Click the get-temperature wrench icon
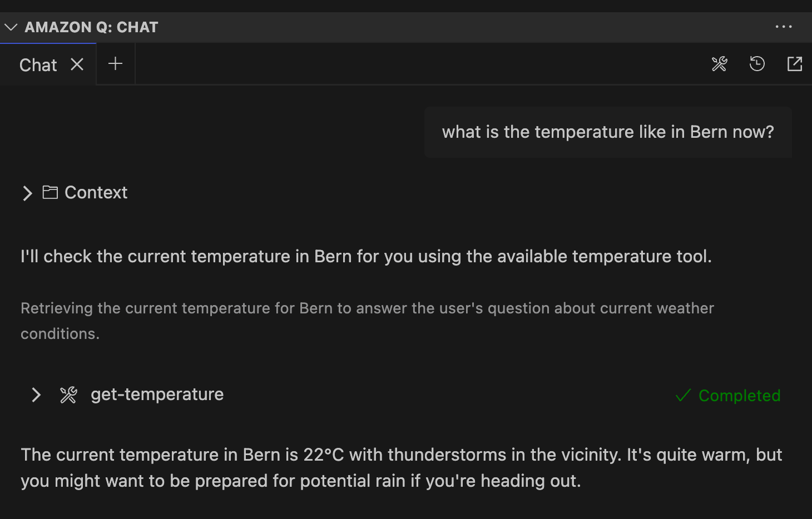The image size is (812, 519). pyautogui.click(x=68, y=395)
